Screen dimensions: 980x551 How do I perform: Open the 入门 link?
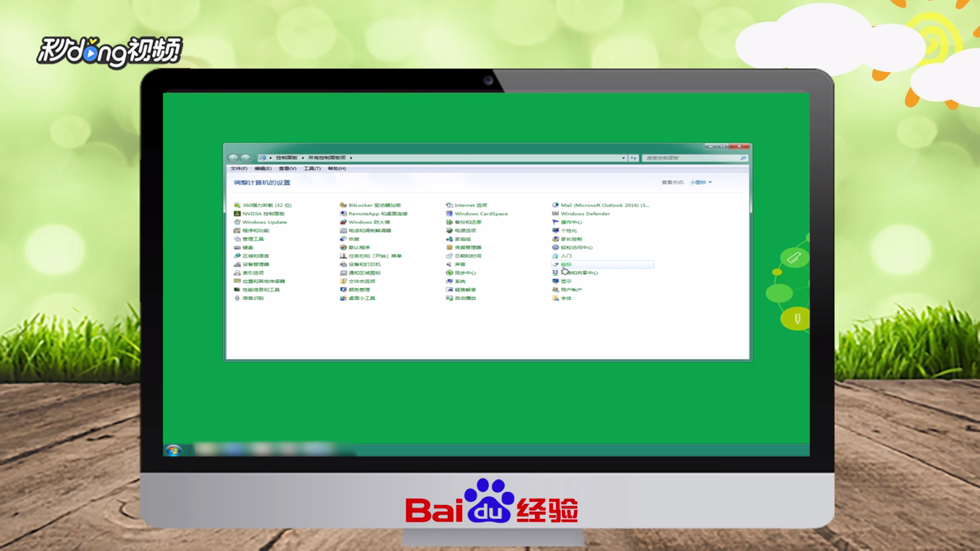click(566, 256)
